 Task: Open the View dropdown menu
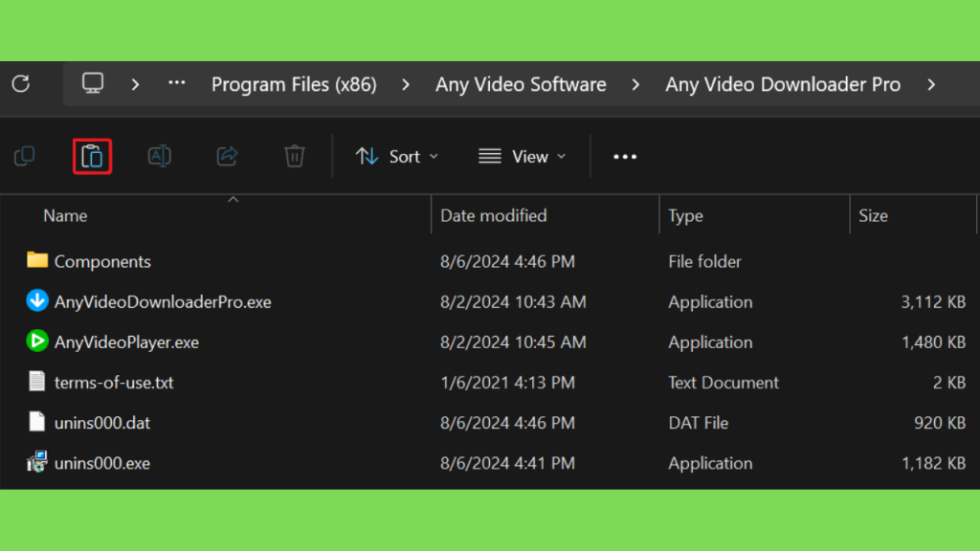[523, 156]
